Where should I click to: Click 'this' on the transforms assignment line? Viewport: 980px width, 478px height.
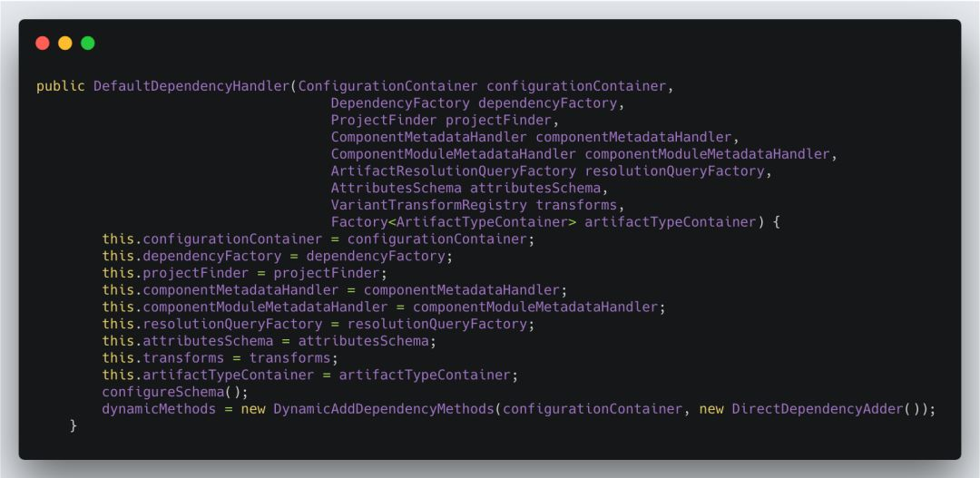[118, 358]
